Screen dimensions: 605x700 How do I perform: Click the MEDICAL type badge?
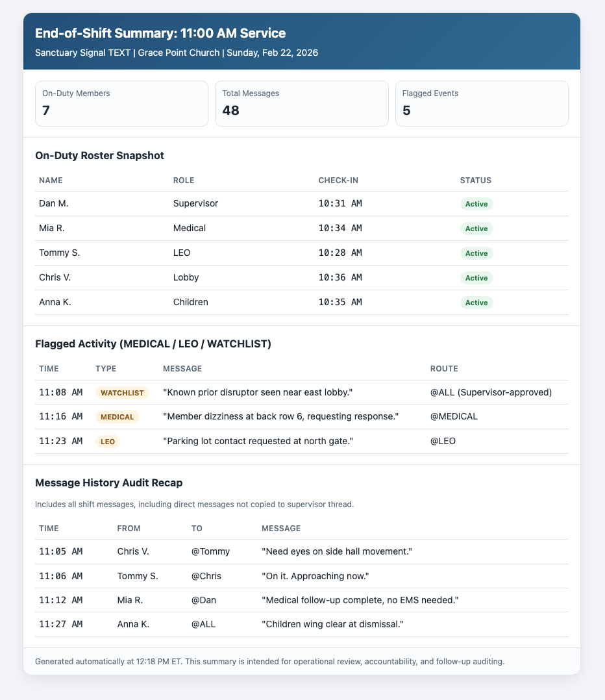[117, 417]
